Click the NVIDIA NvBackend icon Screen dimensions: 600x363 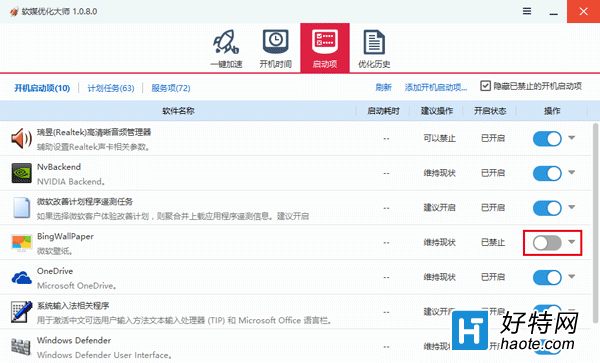click(x=21, y=173)
